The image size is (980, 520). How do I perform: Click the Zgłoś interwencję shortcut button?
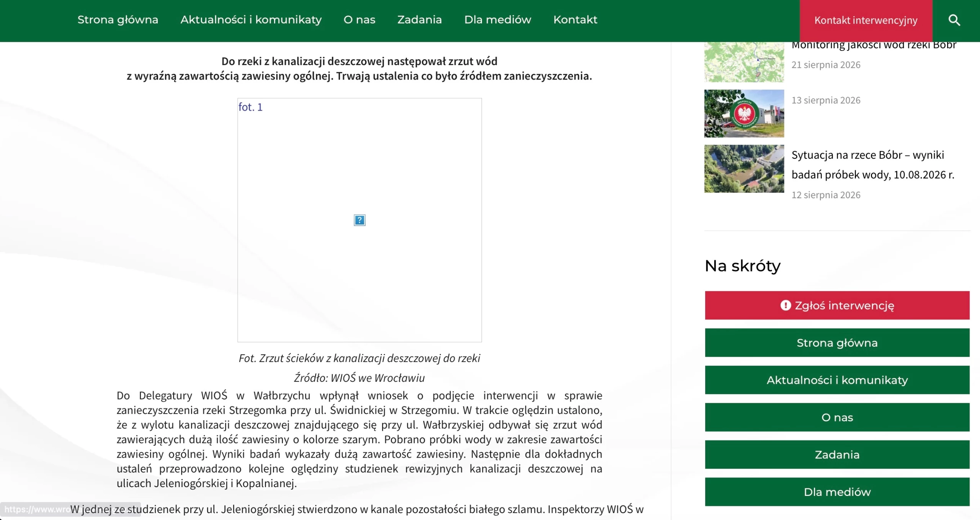click(x=837, y=305)
